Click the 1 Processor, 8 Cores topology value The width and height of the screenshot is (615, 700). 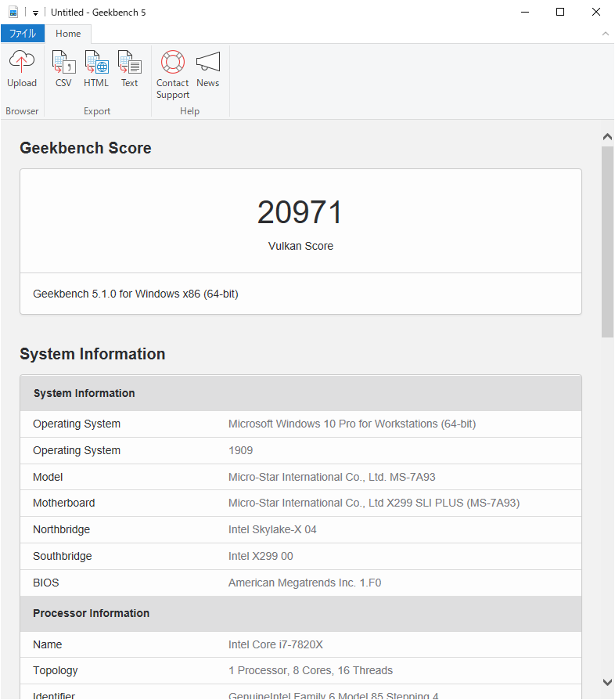coord(311,670)
